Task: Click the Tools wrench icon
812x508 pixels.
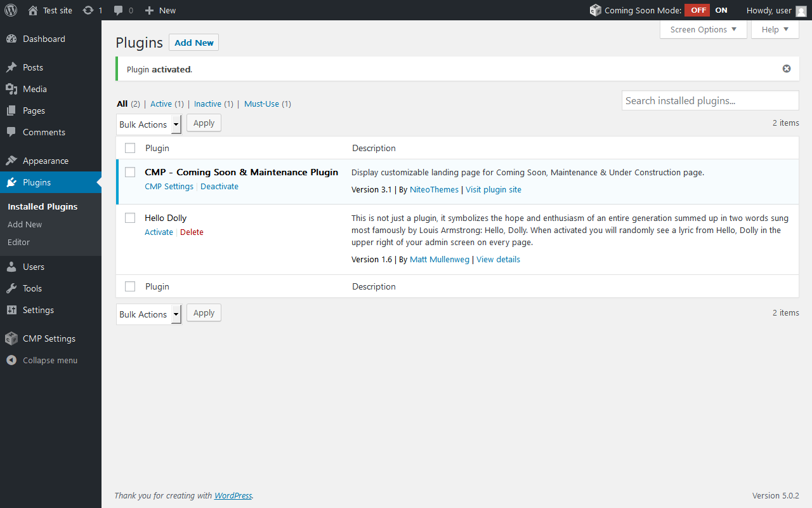Action: [x=11, y=288]
